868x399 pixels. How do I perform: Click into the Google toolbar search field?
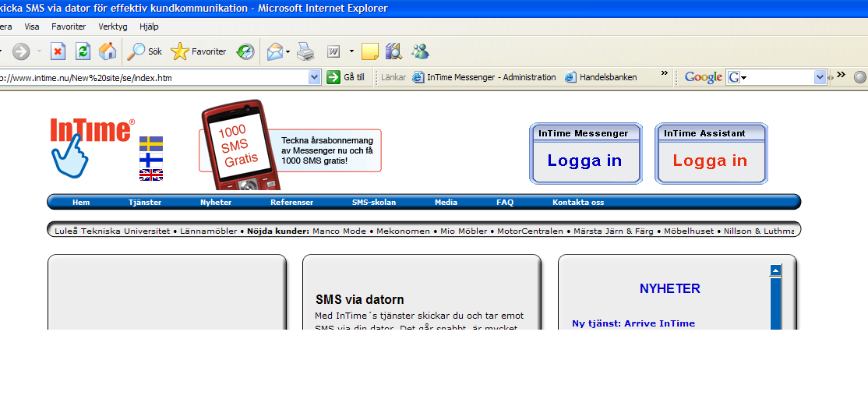pyautogui.click(x=781, y=77)
